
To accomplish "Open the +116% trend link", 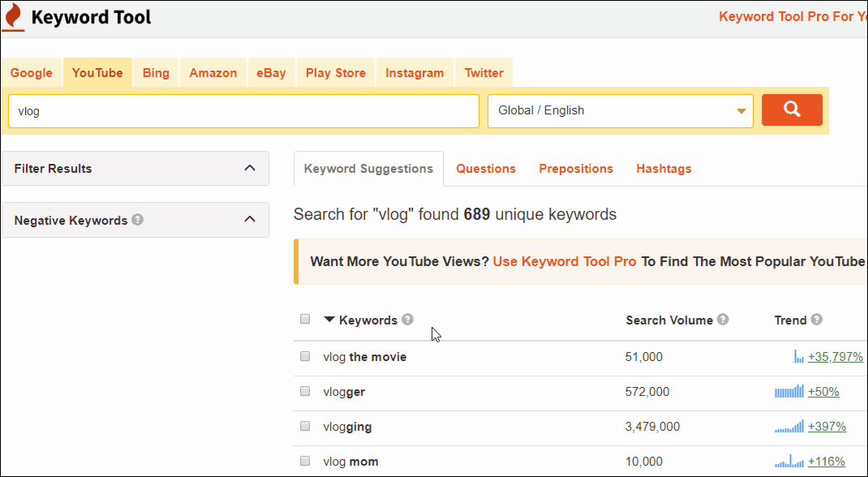I will tap(827, 461).
